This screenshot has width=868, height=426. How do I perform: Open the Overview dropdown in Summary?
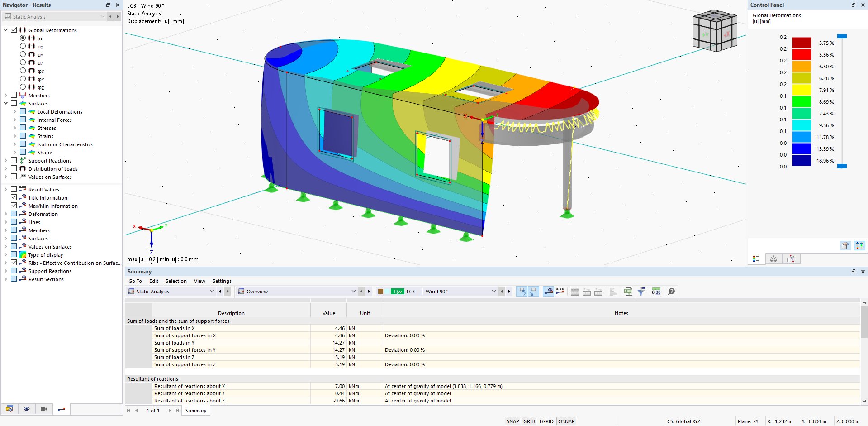(x=297, y=292)
